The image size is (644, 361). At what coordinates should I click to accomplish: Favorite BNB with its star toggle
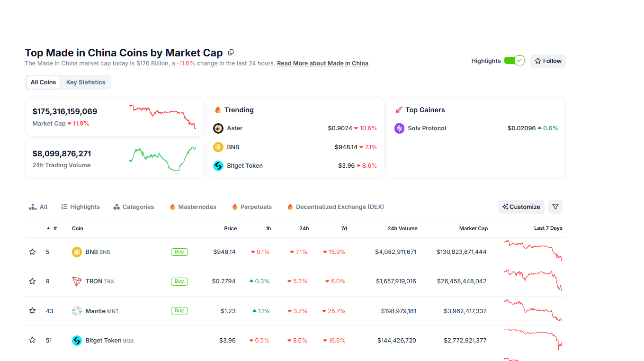[x=32, y=252]
